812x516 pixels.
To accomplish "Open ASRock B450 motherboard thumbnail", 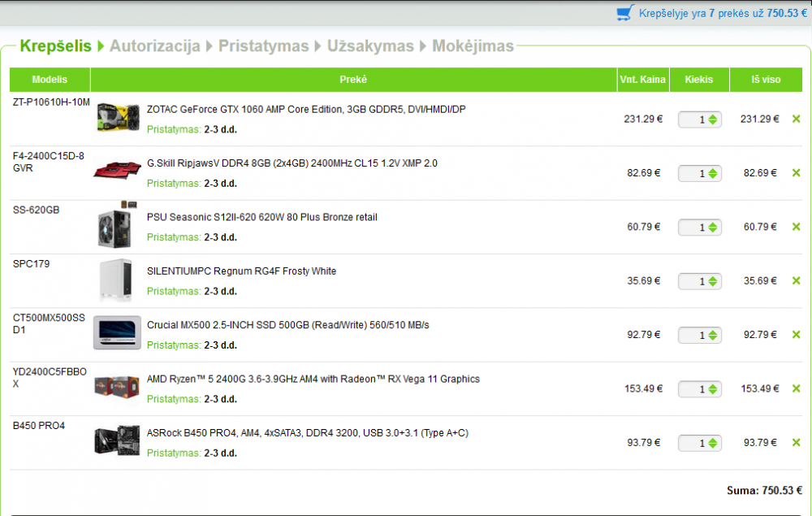I will [117, 440].
